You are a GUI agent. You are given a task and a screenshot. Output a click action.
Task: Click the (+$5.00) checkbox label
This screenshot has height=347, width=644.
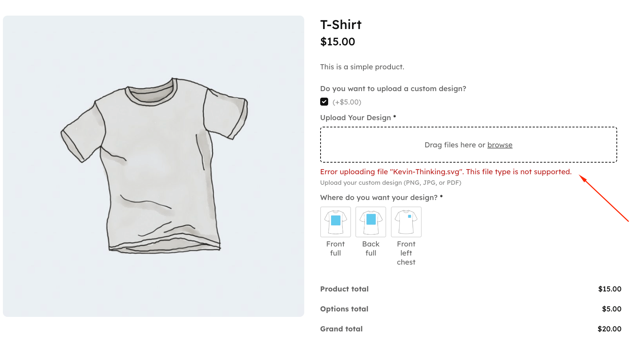coord(347,102)
